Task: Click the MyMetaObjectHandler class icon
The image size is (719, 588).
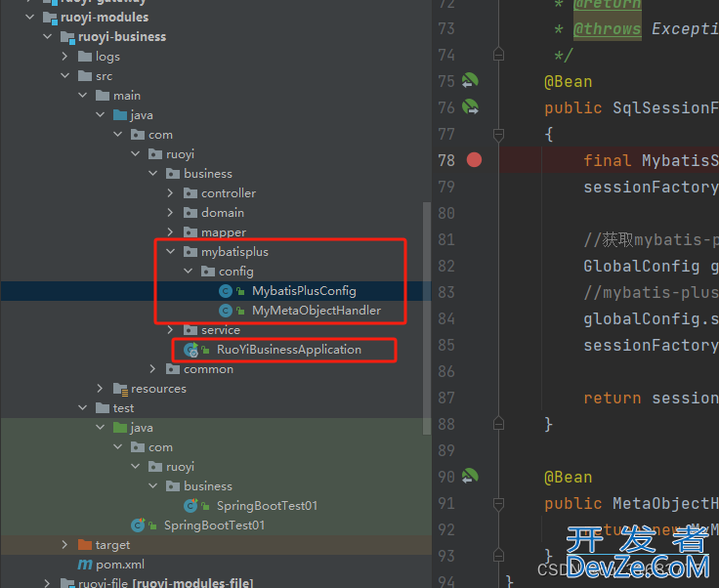Action: coord(225,311)
